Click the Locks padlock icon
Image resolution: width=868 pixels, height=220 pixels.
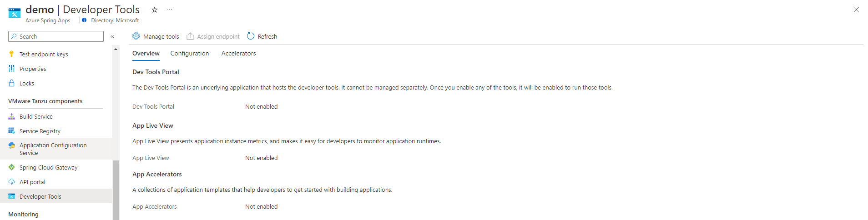pyautogui.click(x=12, y=83)
